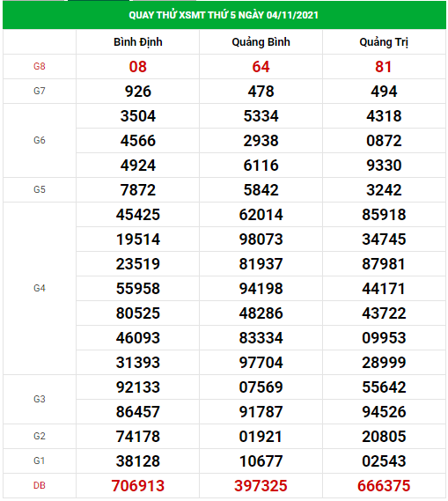Screen dimensions: 448x501
Task: Click the G3 number 94526
Action: coord(384,412)
